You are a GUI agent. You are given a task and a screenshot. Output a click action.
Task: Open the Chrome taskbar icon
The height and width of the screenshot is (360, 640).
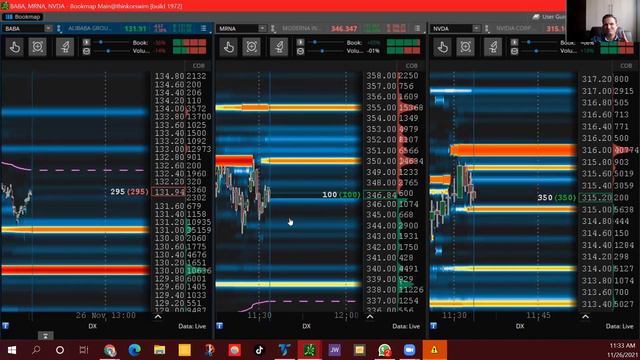[x=109, y=350]
